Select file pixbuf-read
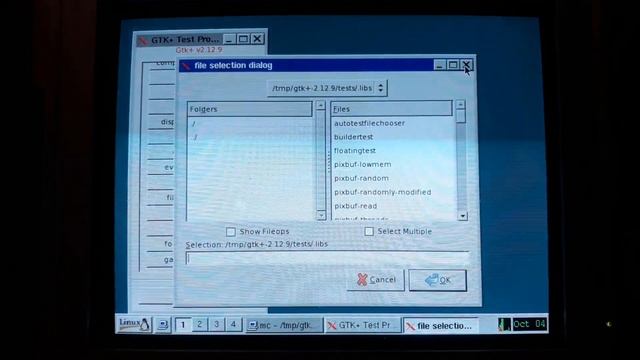640x360 pixels. (x=356, y=206)
